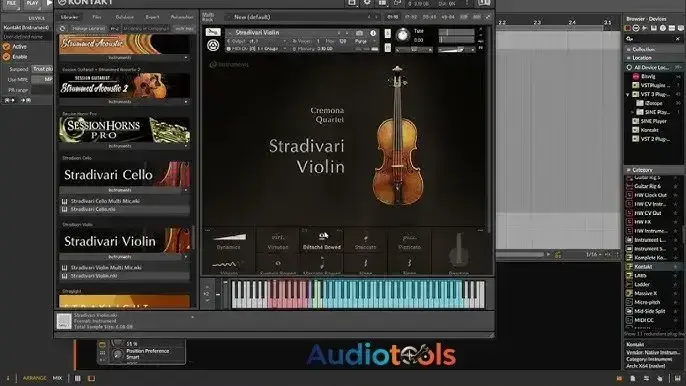Image resolution: width=686 pixels, height=386 pixels.
Task: Click the round instrument logo below the wrench
Action: (x=213, y=45)
